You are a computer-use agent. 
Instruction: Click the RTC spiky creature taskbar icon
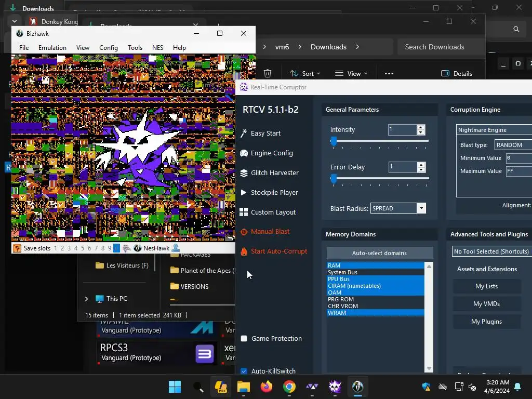[335, 387]
